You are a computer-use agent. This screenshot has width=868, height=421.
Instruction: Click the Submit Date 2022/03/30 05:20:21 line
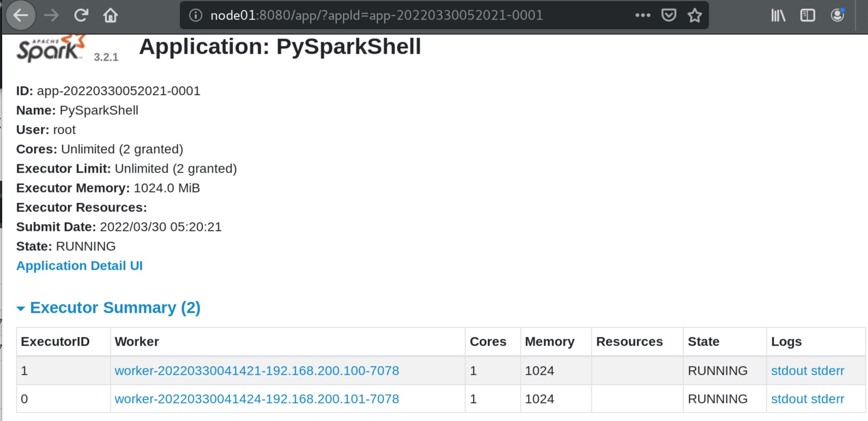(119, 227)
